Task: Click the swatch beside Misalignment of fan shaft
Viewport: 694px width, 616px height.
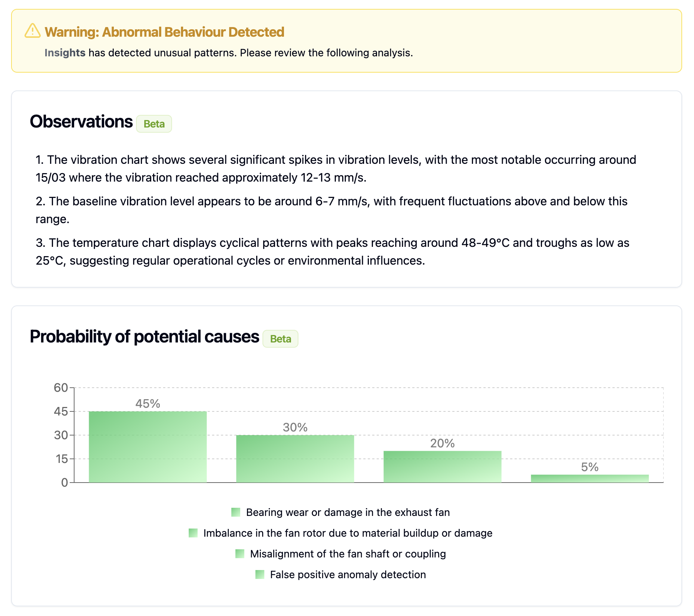Action: 240,554
